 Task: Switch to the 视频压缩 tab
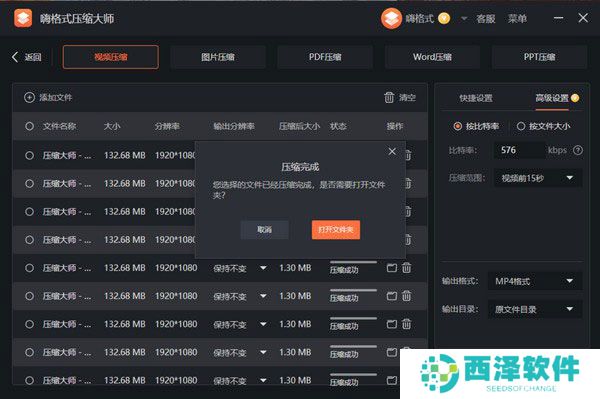(x=111, y=57)
